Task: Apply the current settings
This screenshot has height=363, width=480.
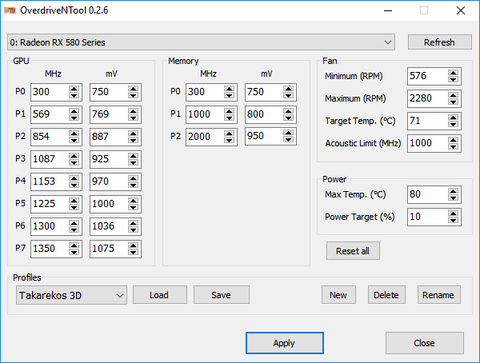Action: [x=284, y=343]
